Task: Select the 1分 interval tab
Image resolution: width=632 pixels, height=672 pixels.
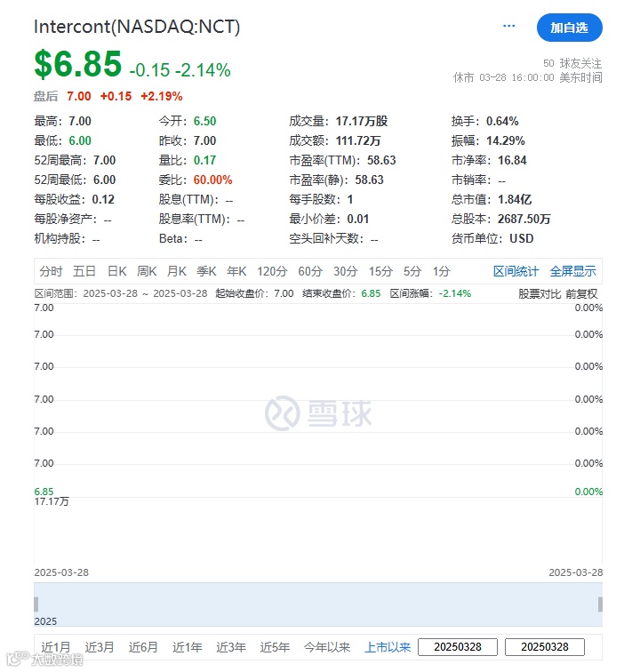Action: 441,271
